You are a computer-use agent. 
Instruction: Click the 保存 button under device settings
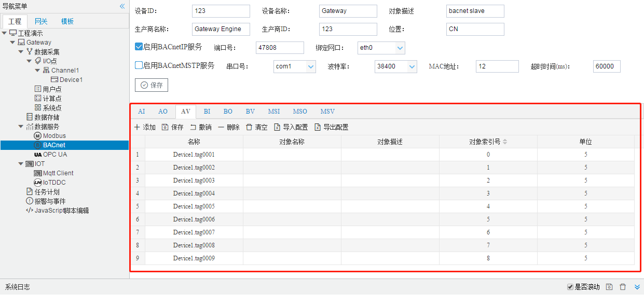pos(152,85)
